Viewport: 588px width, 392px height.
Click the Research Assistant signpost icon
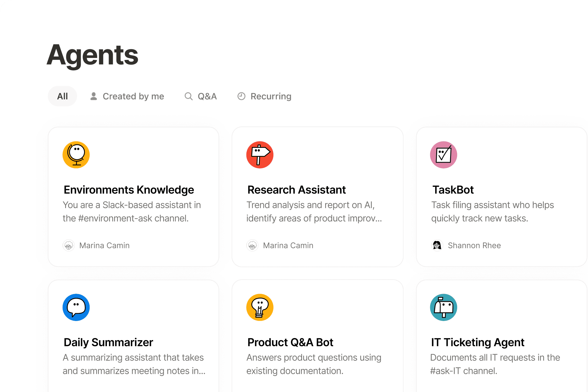tap(260, 155)
